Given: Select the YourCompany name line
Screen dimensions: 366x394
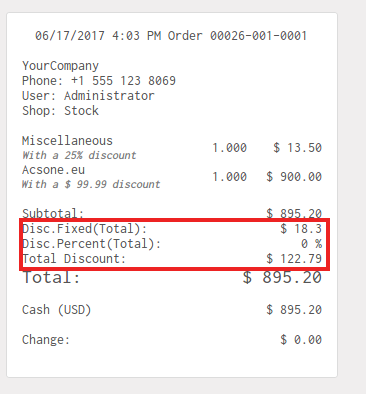Looking at the screenshot, I should pos(60,66).
